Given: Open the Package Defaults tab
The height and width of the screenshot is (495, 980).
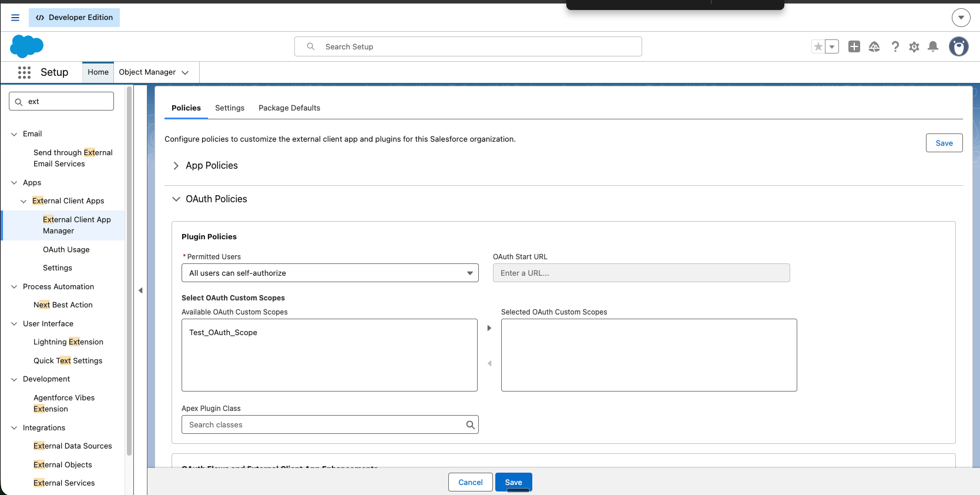Looking at the screenshot, I should pos(290,108).
